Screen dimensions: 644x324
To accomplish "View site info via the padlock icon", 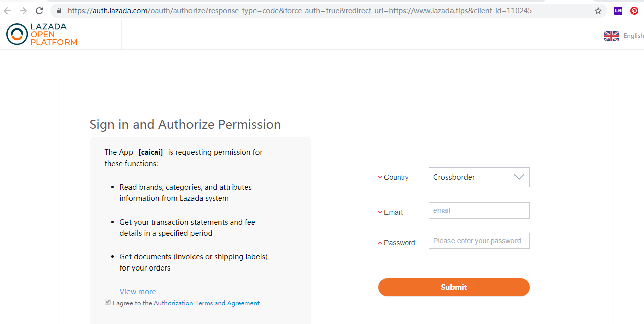I will coord(59,11).
